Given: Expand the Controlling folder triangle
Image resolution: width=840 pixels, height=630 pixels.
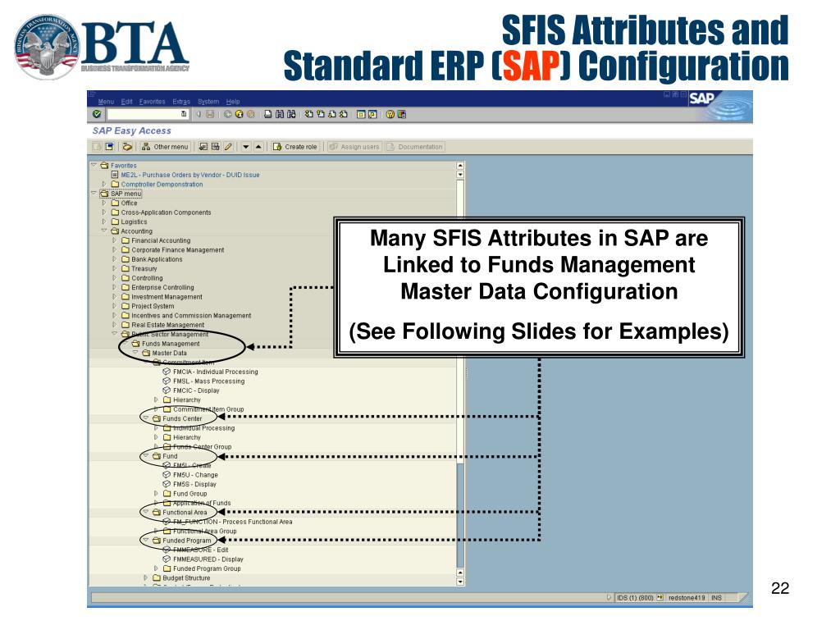Looking at the screenshot, I should click(114, 278).
